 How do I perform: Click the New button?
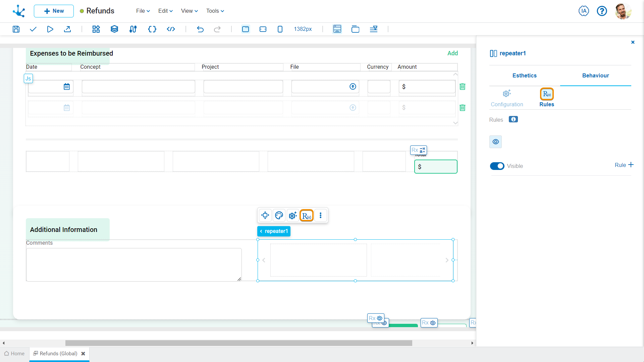pos(54,11)
